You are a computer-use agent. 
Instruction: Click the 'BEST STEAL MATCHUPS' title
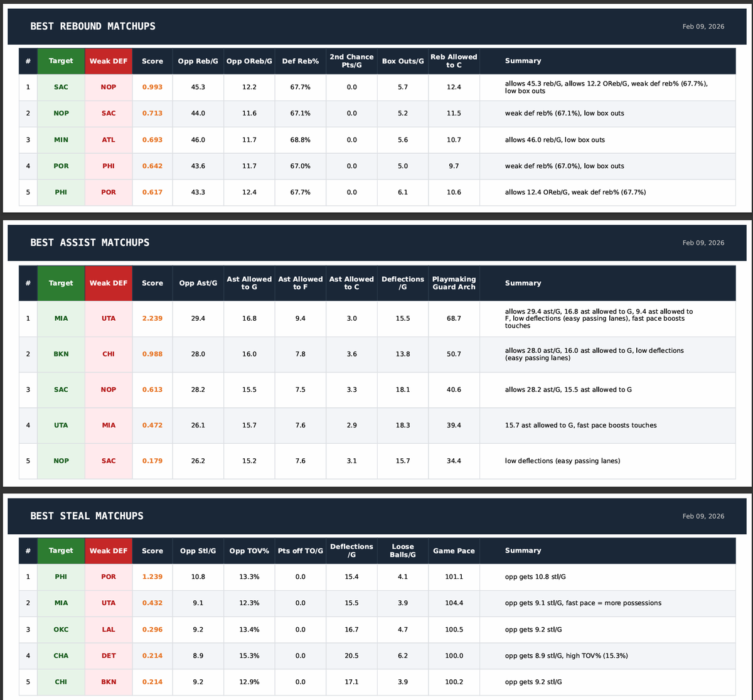point(87,516)
